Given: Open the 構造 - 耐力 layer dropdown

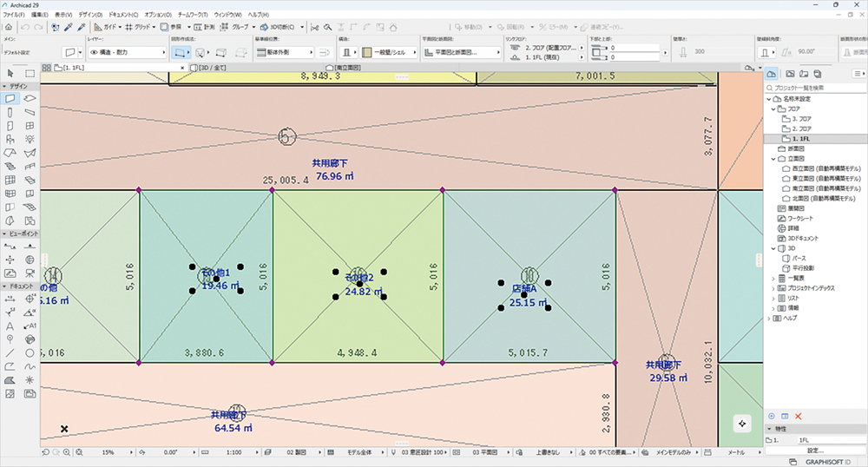Looking at the screenshot, I should click(126, 53).
